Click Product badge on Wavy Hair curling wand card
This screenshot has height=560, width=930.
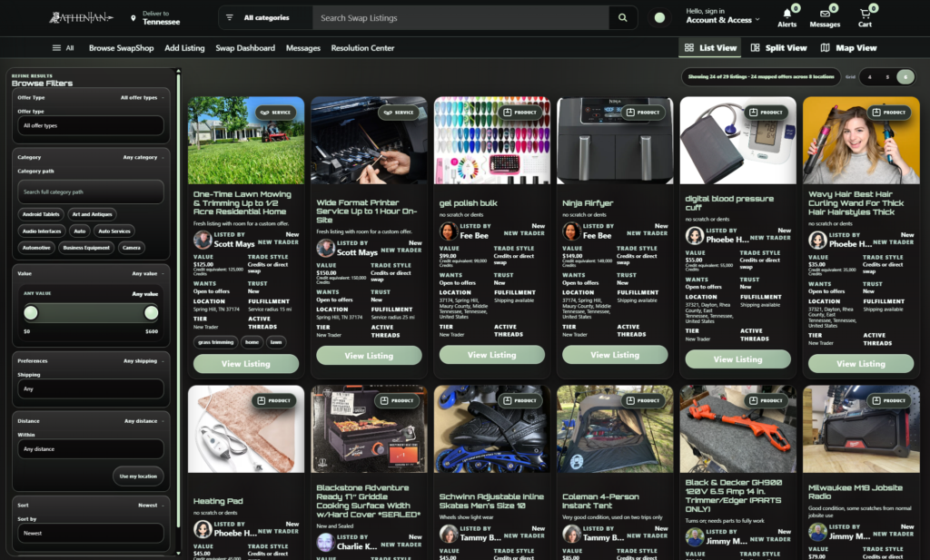pos(888,112)
